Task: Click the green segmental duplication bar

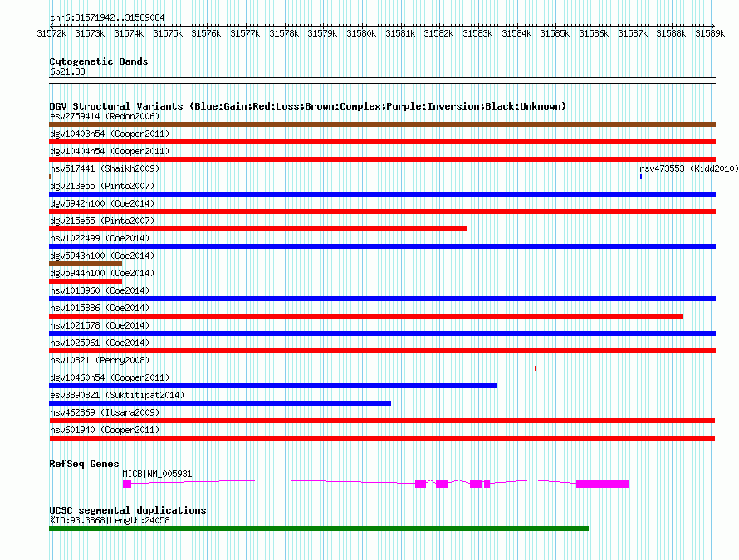Action: click(x=319, y=528)
